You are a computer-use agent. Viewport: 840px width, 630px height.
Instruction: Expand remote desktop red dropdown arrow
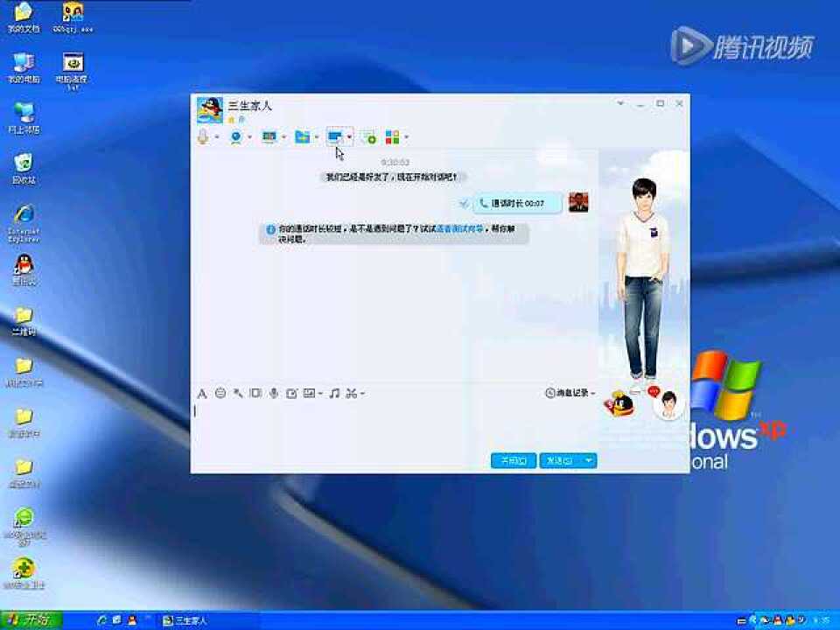[349, 137]
